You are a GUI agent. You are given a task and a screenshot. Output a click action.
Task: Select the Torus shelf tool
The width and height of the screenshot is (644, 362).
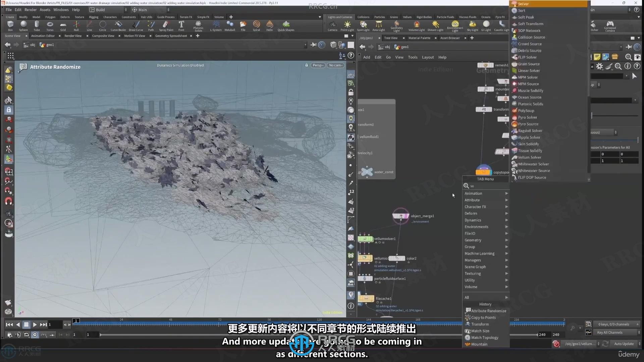(x=50, y=26)
